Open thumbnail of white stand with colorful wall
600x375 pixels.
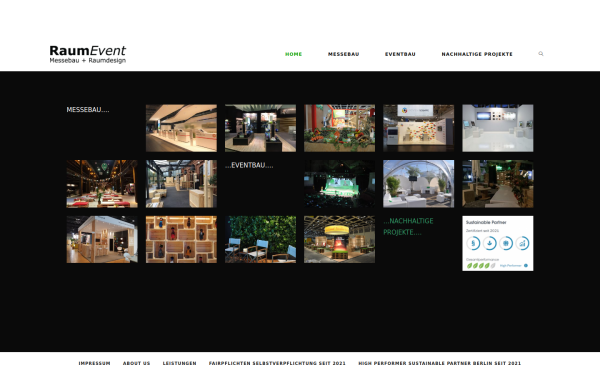pyautogui.click(x=419, y=128)
